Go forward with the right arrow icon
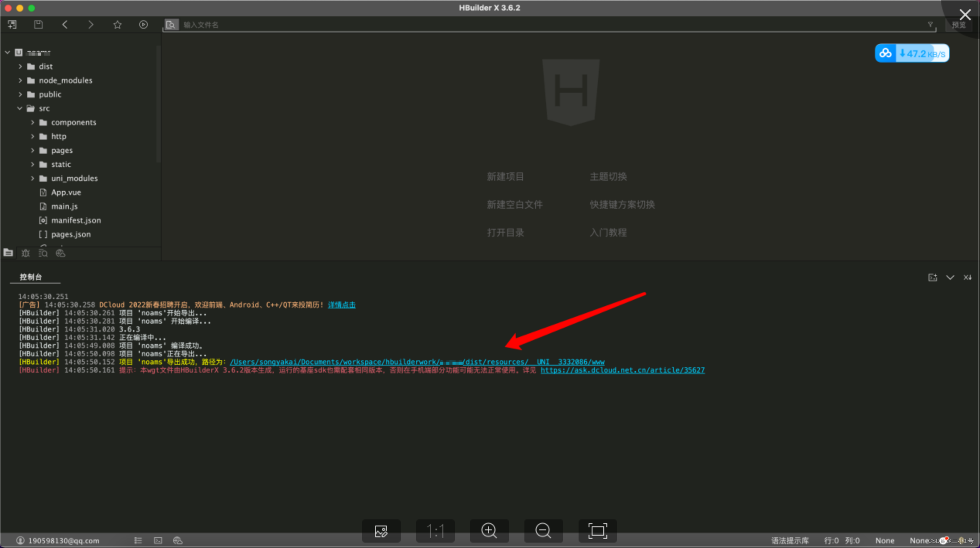 91,25
